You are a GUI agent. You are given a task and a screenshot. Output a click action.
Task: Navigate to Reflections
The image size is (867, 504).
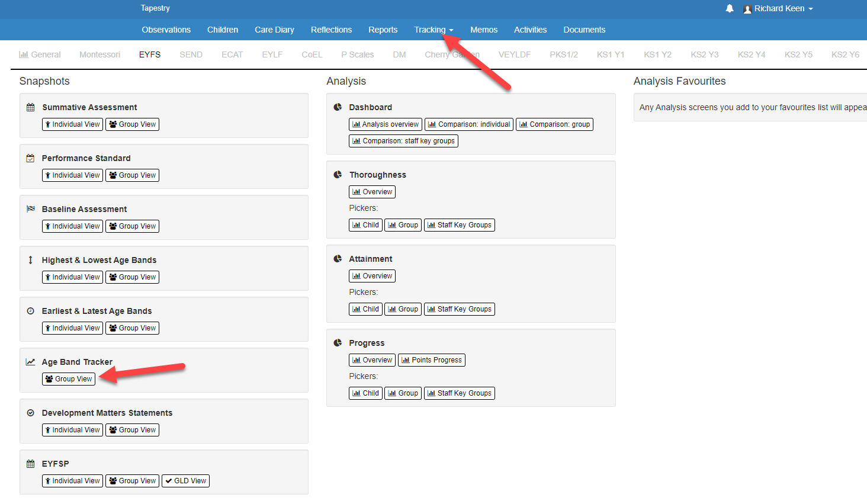pos(332,30)
